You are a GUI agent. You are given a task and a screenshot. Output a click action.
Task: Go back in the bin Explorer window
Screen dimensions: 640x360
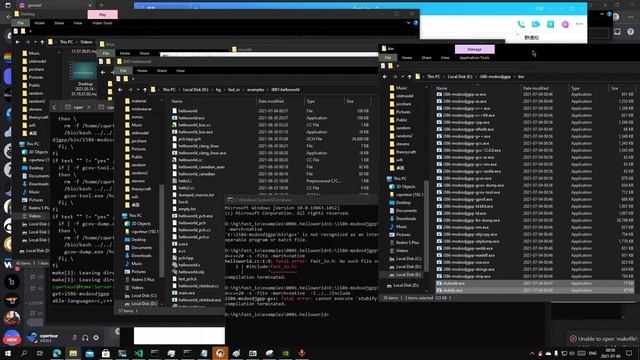point(385,77)
